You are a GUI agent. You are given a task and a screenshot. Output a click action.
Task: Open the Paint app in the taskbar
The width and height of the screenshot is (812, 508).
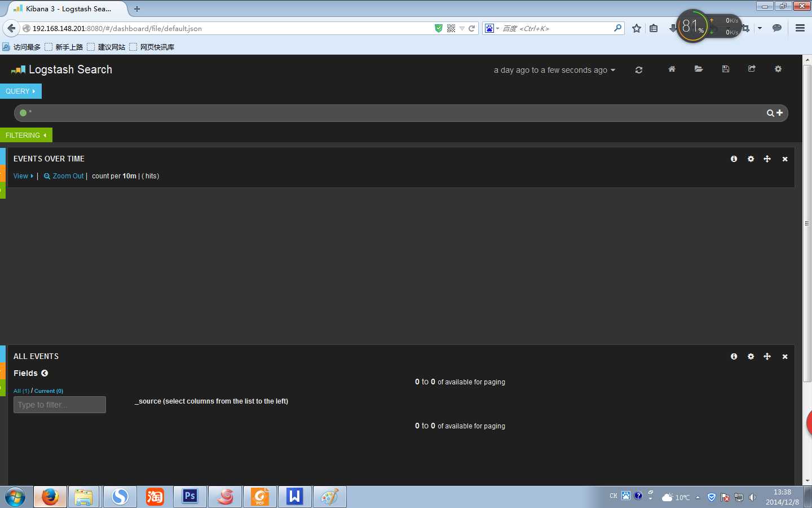click(x=330, y=497)
